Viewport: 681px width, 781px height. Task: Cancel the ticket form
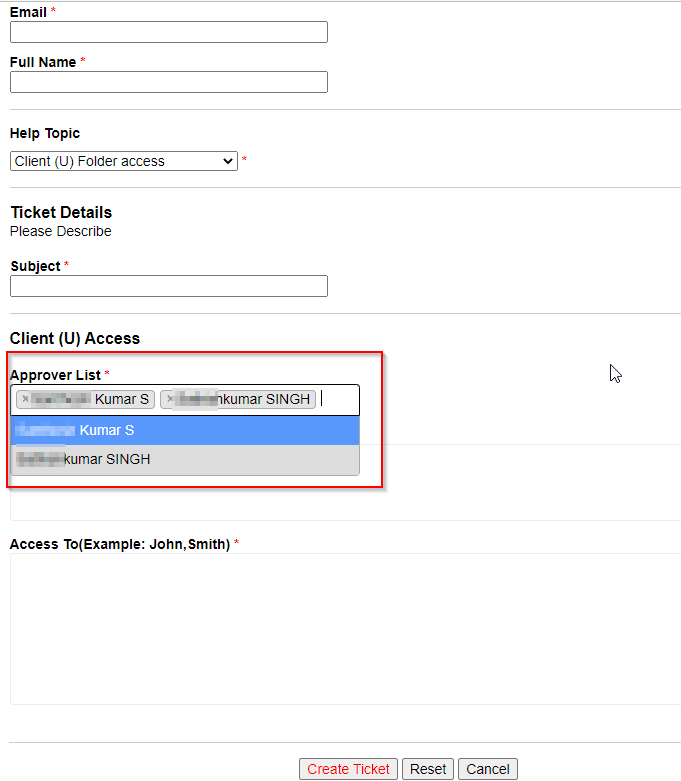(488, 769)
